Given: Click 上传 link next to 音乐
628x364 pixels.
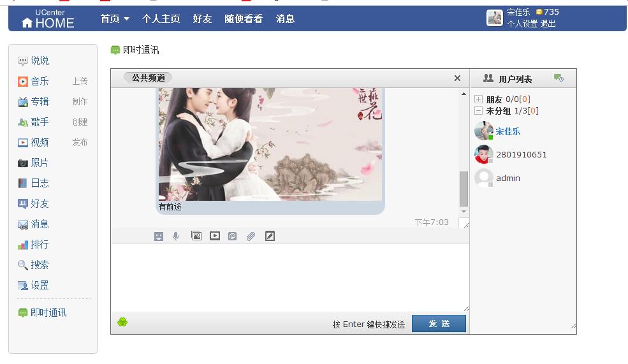Looking at the screenshot, I should (x=80, y=82).
